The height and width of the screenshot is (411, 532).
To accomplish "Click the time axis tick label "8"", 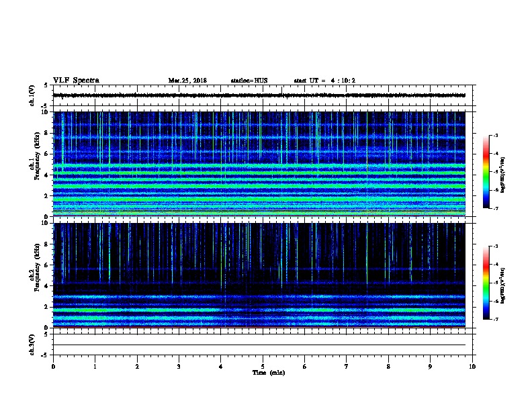I will point(388,366).
